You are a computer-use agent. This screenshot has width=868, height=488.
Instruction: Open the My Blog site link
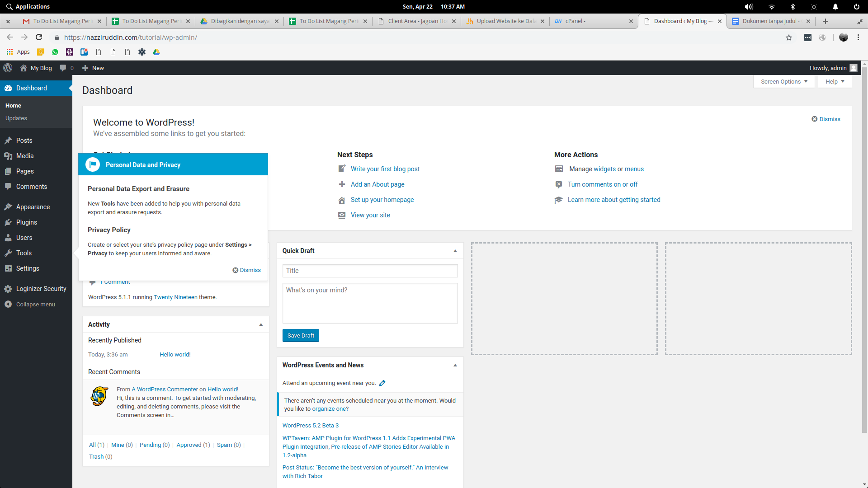click(36, 68)
